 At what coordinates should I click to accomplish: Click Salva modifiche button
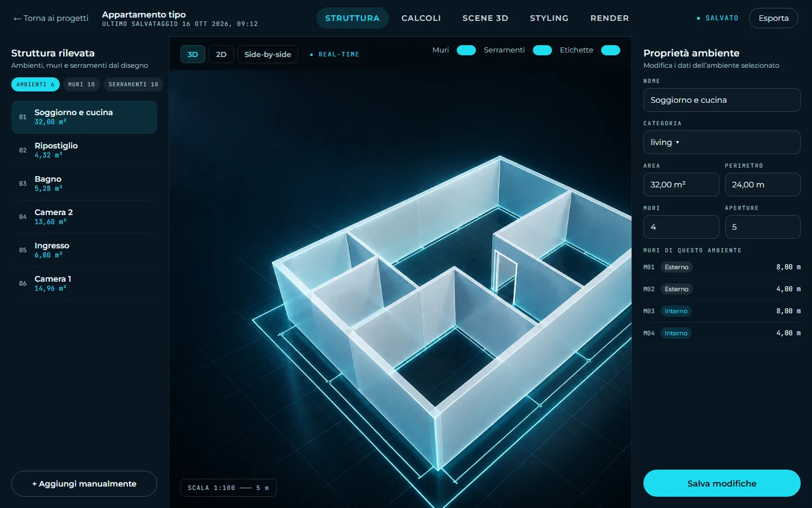(722, 483)
